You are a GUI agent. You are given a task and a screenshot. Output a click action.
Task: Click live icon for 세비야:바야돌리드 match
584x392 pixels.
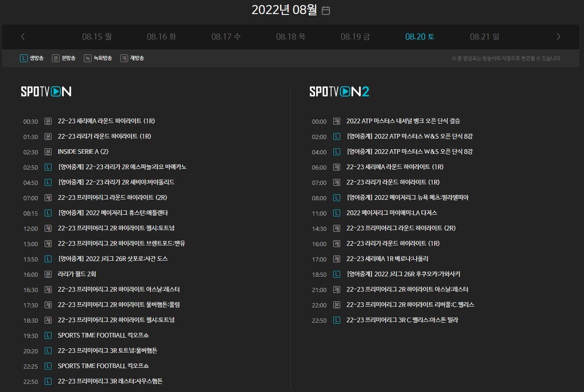point(48,182)
